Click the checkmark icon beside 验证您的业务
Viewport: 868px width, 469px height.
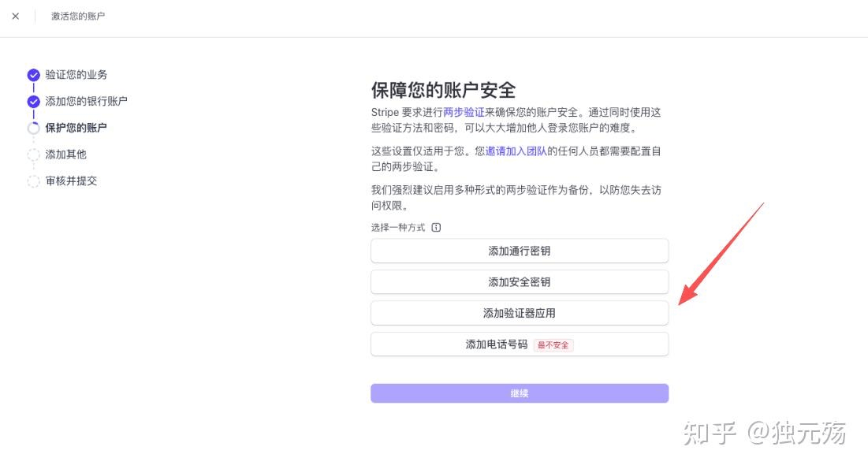pyautogui.click(x=34, y=75)
